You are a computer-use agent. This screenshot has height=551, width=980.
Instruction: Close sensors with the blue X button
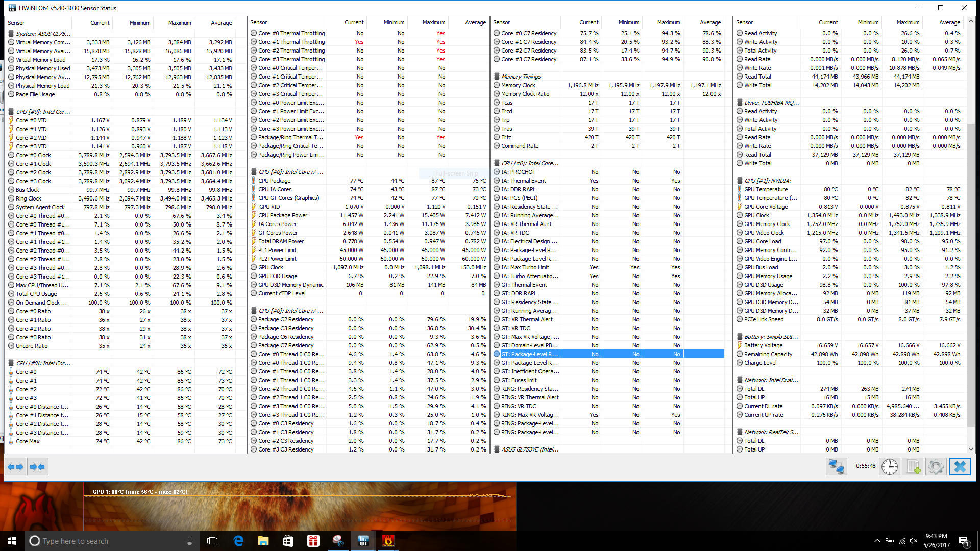[960, 467]
